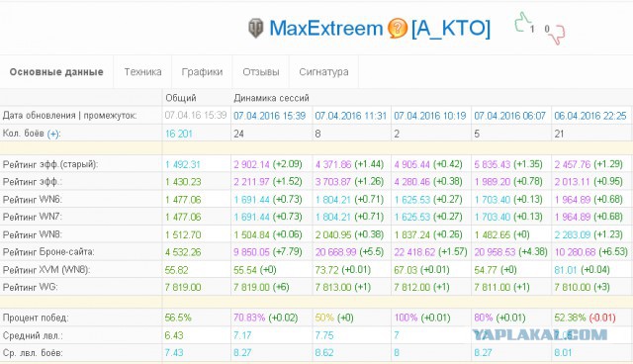Click the Средний лвл. row label
The height and width of the screenshot is (364, 633).
(x=33, y=335)
